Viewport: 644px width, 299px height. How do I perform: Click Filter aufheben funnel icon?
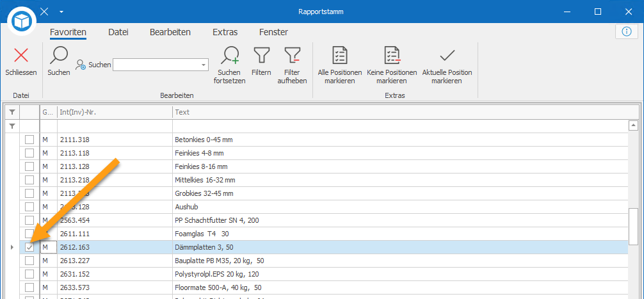[293, 56]
